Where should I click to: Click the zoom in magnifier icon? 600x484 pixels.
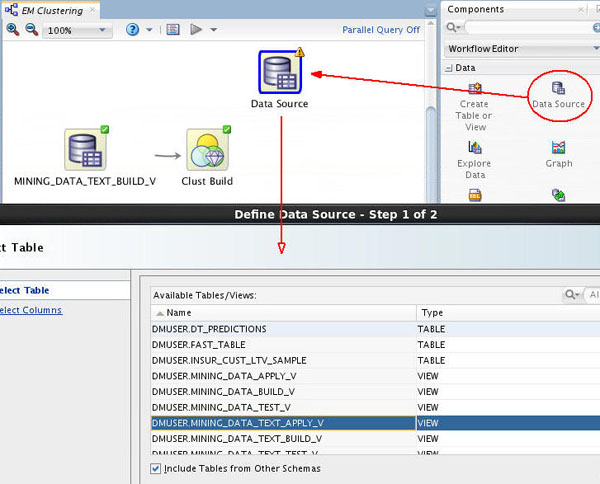click(13, 30)
